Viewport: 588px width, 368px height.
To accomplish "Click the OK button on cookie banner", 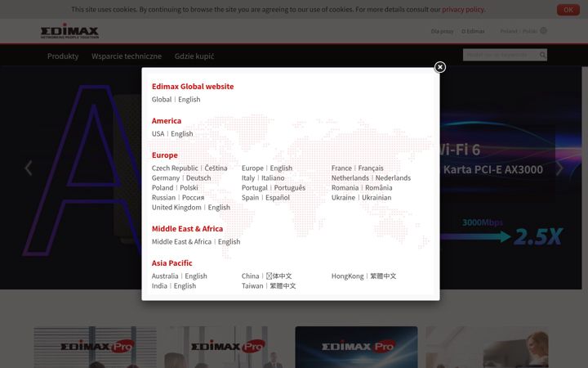I will coord(568,10).
